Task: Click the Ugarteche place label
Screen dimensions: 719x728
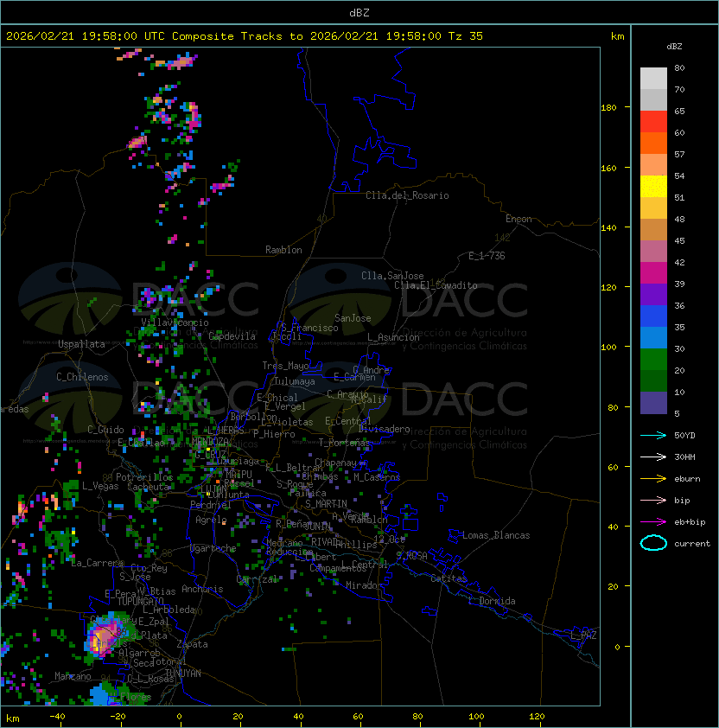Action: click(x=213, y=548)
